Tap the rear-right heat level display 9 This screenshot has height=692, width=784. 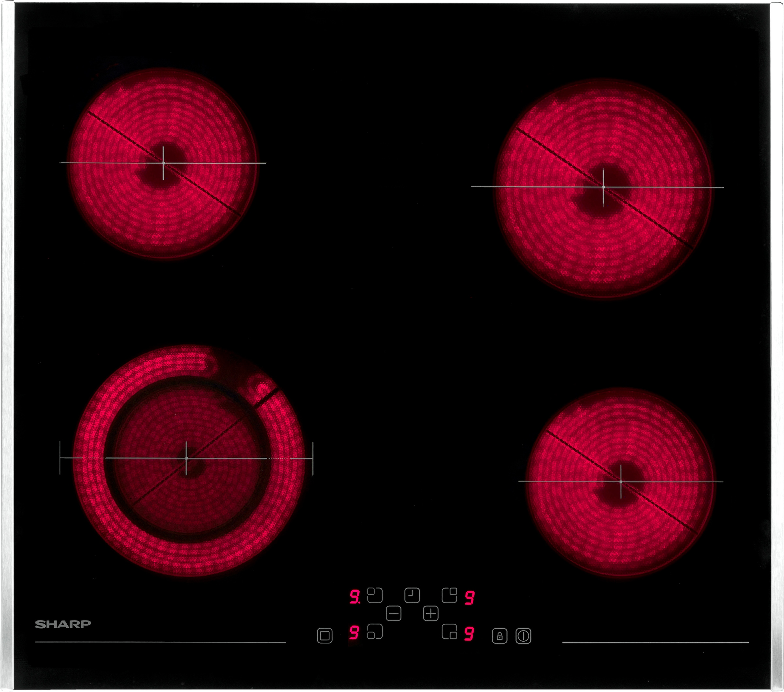469,598
